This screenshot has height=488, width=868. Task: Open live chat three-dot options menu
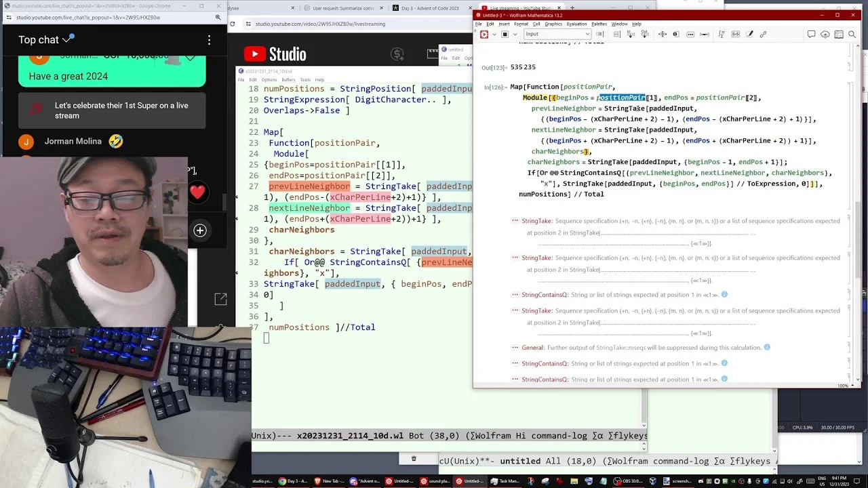[x=209, y=40]
